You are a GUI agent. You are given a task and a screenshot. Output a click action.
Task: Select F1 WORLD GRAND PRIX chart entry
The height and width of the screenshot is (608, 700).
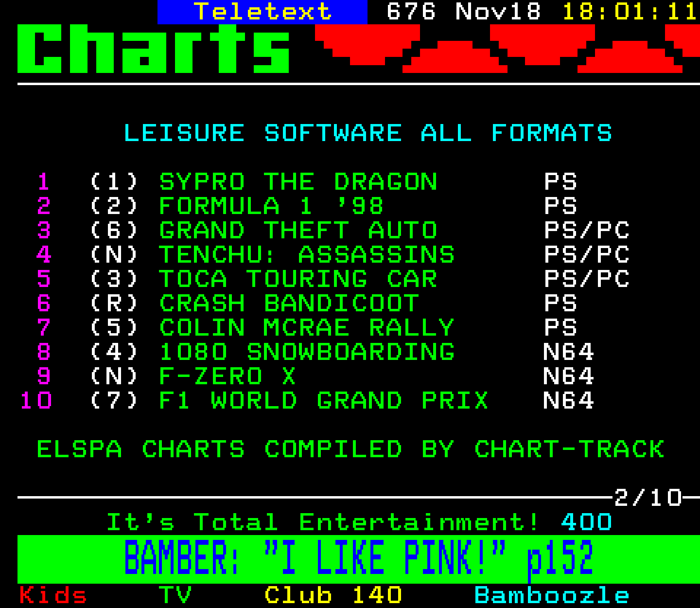(x=324, y=401)
